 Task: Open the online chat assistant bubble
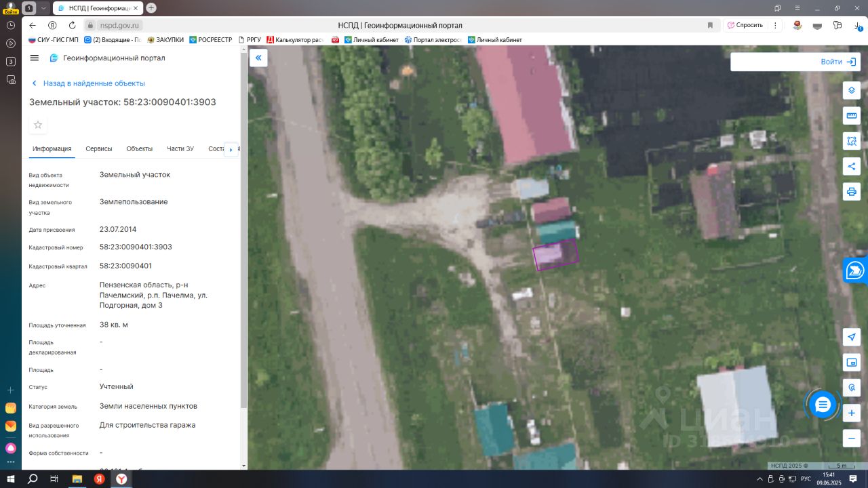(823, 405)
